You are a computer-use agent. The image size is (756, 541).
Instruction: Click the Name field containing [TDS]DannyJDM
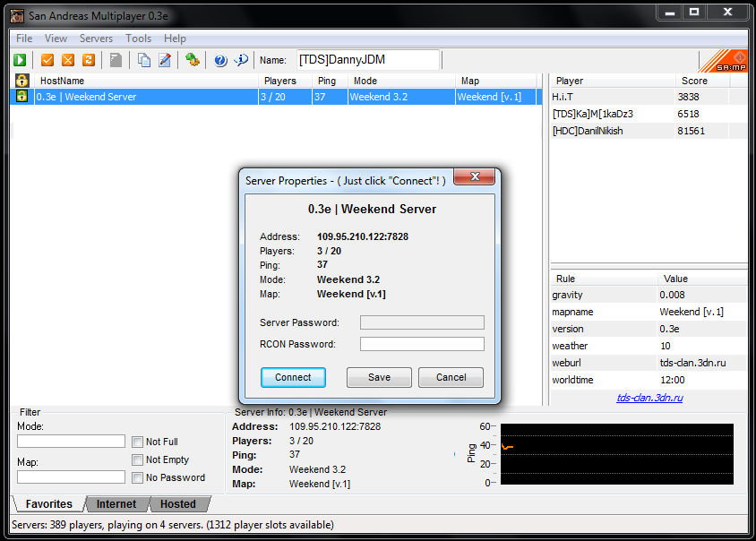coord(368,60)
